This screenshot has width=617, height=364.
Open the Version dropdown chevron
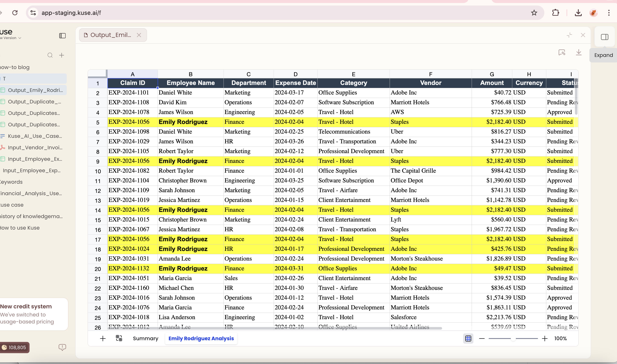point(20,38)
